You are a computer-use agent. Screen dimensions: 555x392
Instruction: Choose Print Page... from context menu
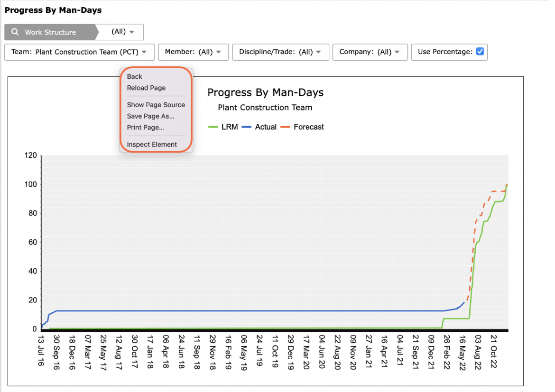point(146,128)
